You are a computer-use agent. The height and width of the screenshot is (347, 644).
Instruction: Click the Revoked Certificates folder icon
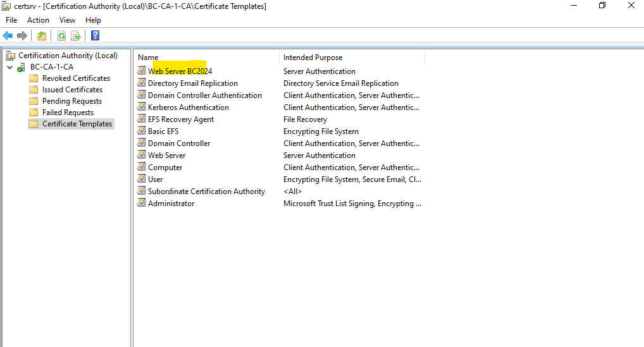34,78
